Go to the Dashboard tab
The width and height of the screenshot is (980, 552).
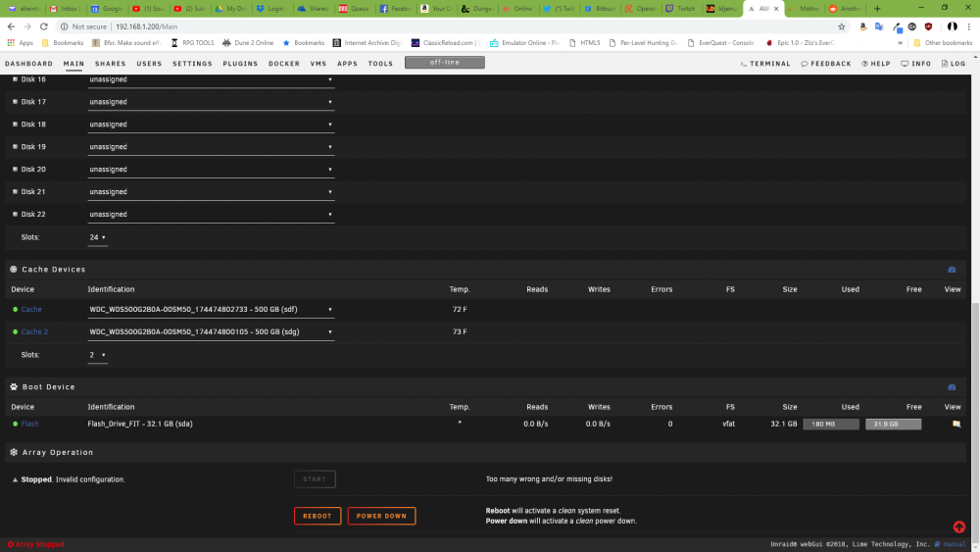(28, 64)
